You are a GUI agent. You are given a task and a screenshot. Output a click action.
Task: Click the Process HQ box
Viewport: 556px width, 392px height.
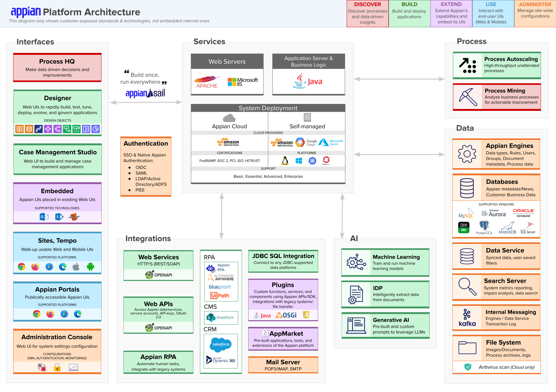click(57, 68)
